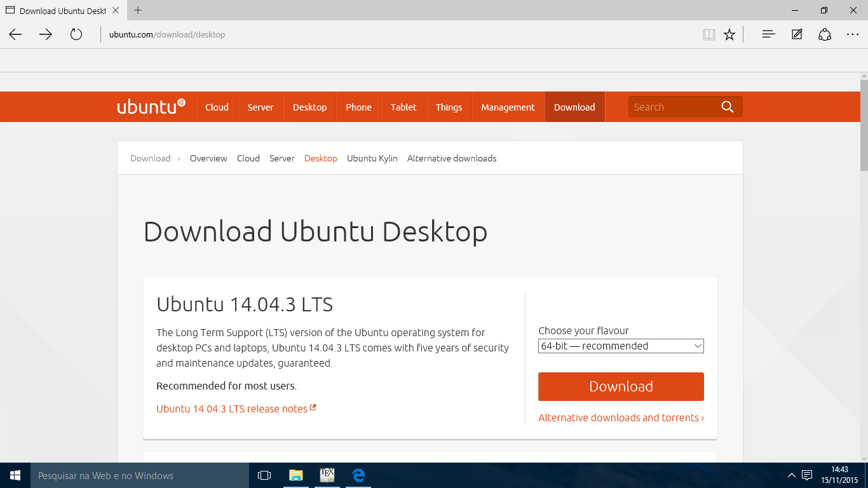Open Task View on the taskbar
The width and height of the screenshot is (868, 488).
point(264,475)
